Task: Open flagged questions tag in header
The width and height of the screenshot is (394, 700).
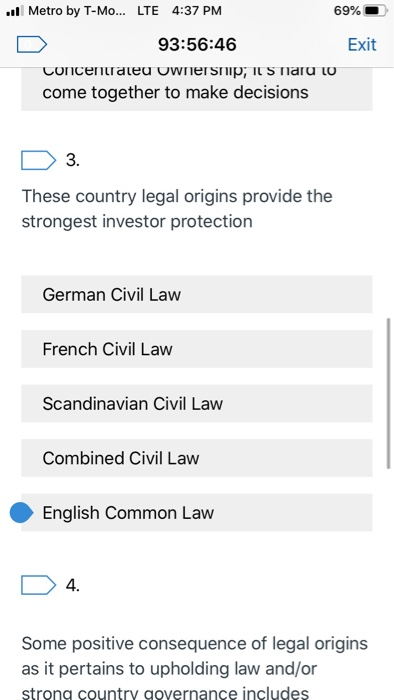Action: (x=32, y=45)
